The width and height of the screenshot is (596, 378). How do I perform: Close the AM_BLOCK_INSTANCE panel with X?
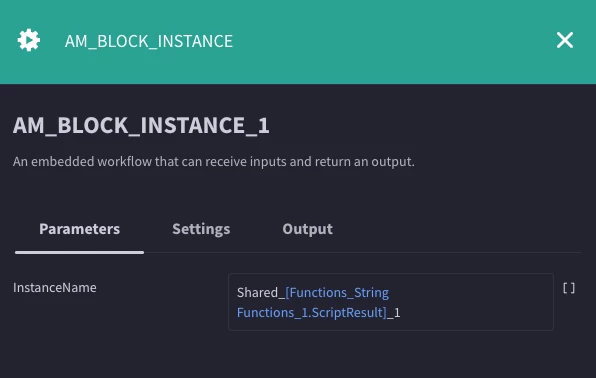(x=564, y=40)
